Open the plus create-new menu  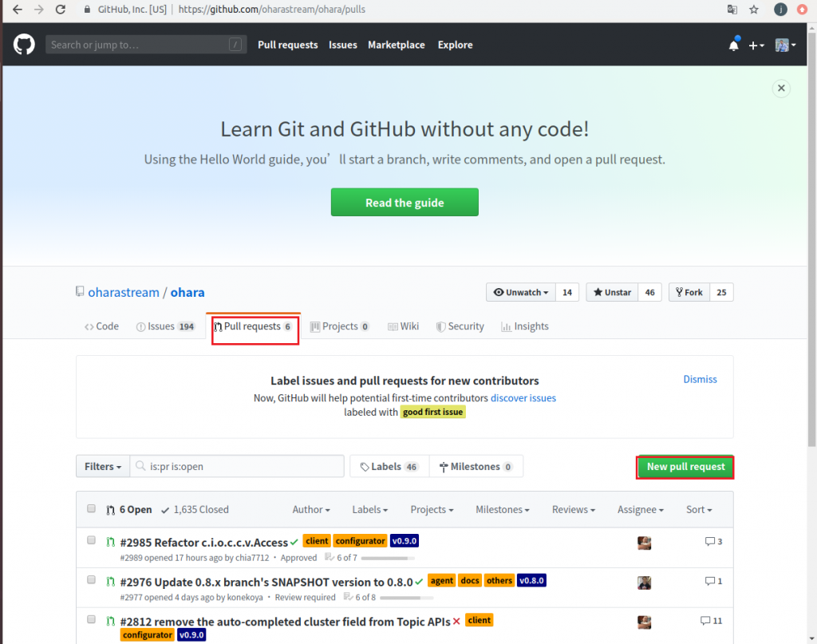click(756, 45)
